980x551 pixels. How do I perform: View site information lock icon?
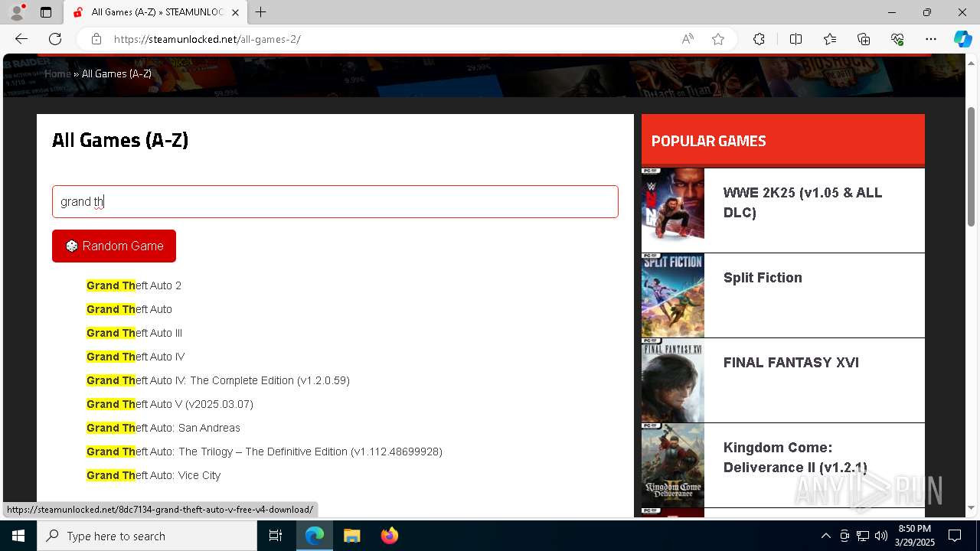[96, 39]
